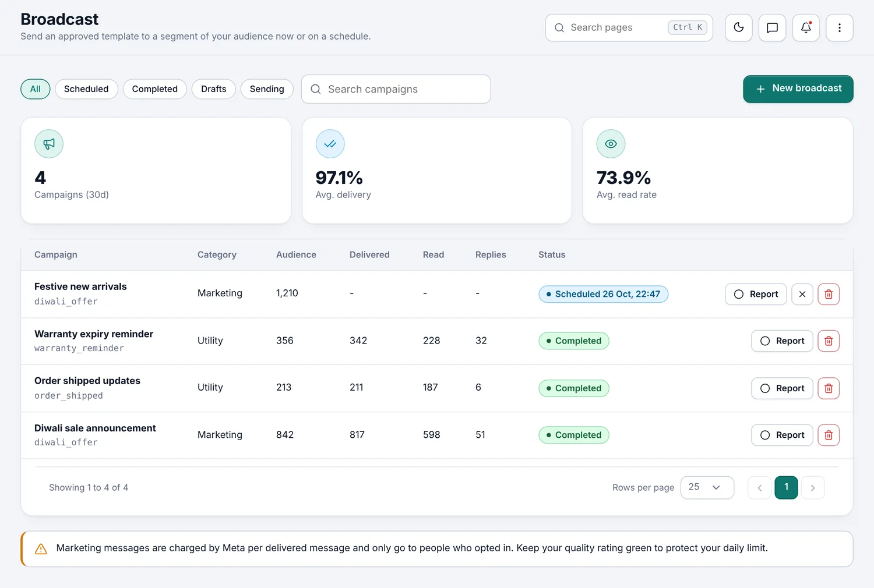Open Report for Warranty expiry reminder
This screenshot has height=588, width=874.
click(782, 341)
